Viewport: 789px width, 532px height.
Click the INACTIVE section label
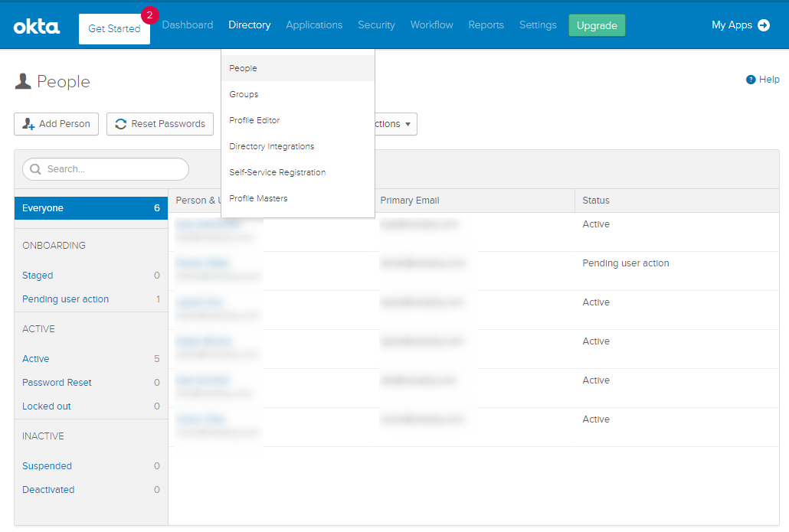tap(43, 436)
